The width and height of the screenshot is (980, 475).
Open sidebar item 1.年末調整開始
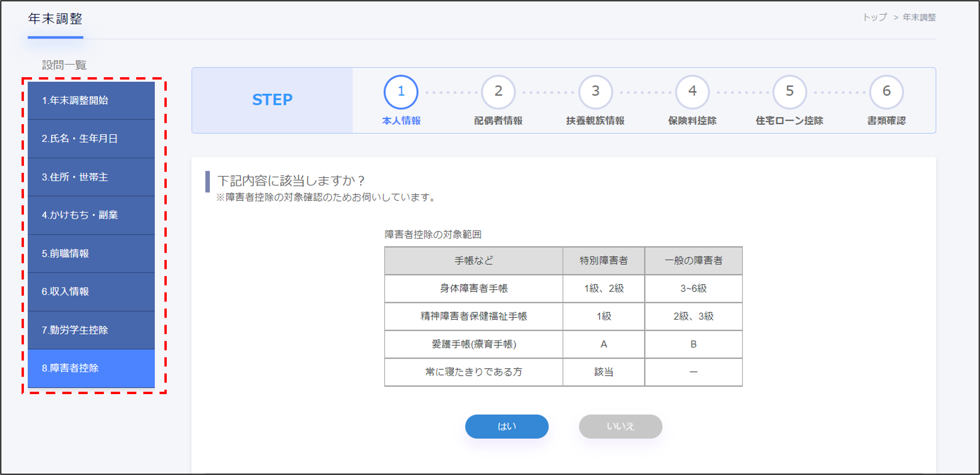click(x=91, y=100)
